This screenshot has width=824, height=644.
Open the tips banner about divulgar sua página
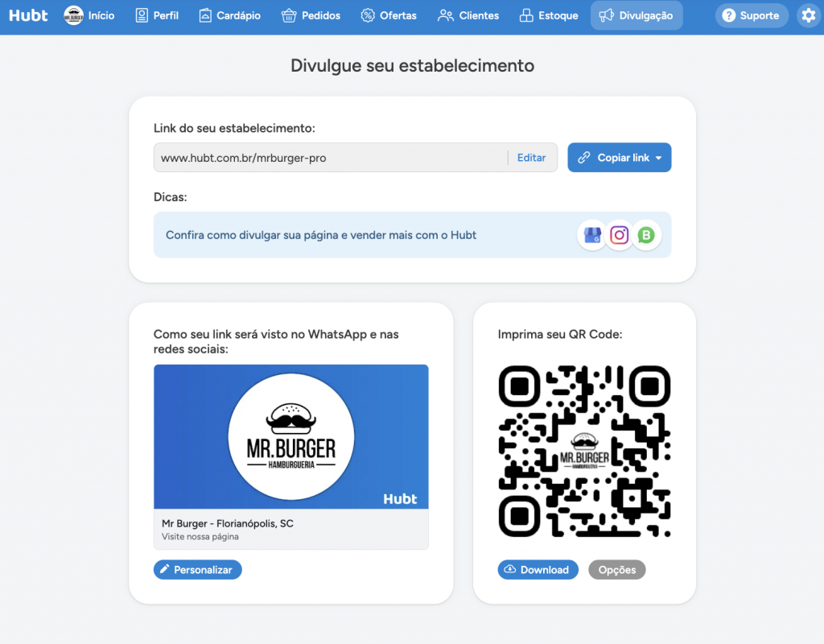pyautogui.click(x=412, y=235)
